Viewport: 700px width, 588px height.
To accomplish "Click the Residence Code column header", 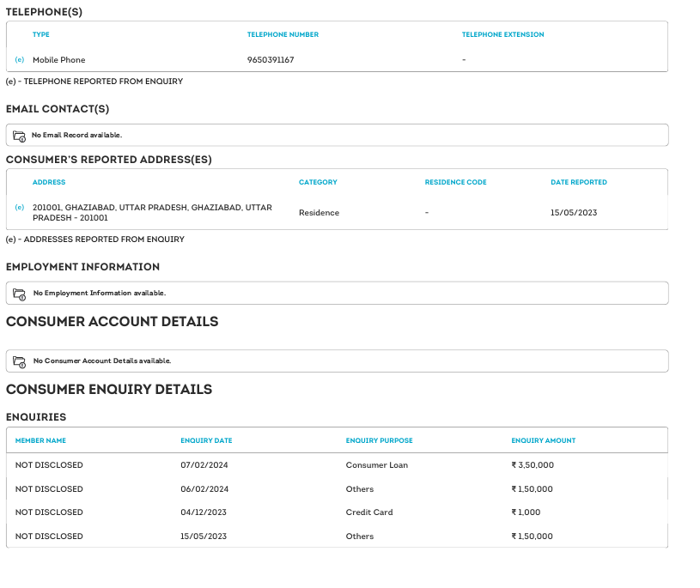I will coord(455,183).
